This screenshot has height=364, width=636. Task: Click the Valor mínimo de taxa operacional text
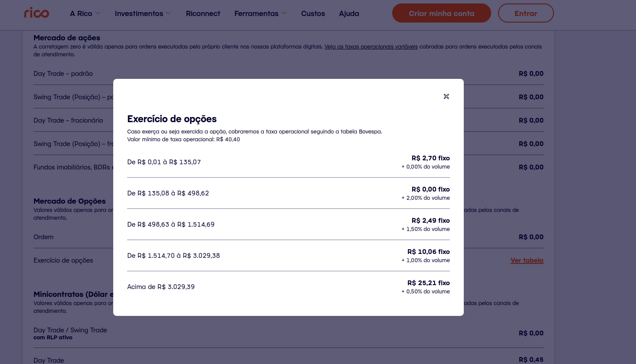(184, 140)
